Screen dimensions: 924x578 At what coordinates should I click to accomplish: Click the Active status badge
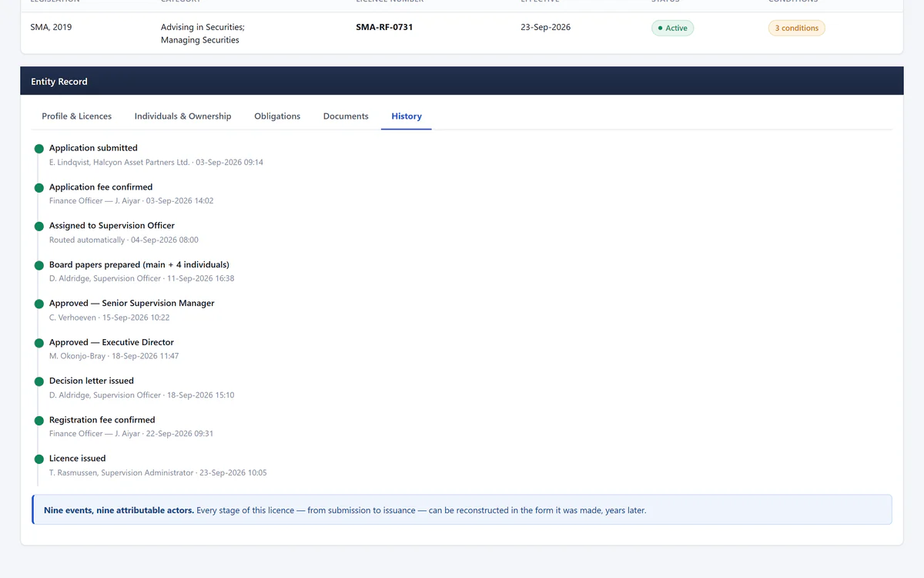pyautogui.click(x=673, y=29)
